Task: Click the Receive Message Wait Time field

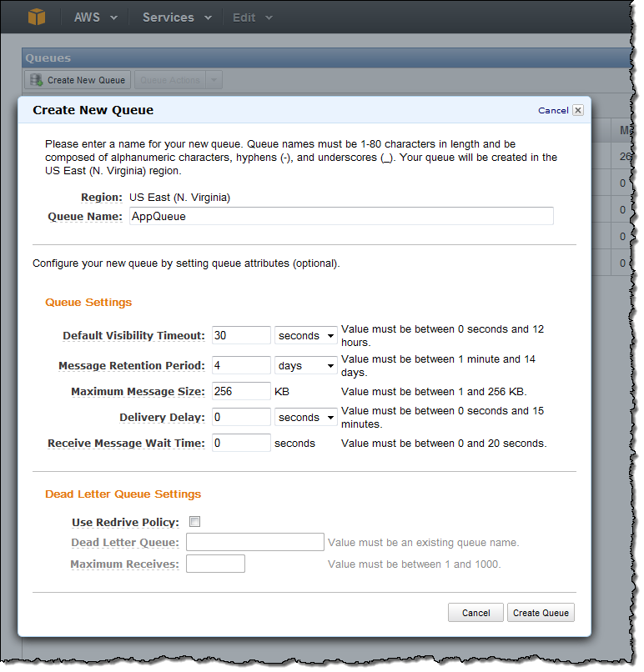Action: coord(241,443)
